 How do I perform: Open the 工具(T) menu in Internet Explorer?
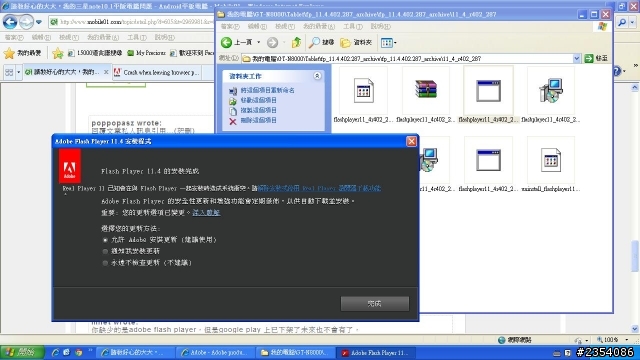137,37
